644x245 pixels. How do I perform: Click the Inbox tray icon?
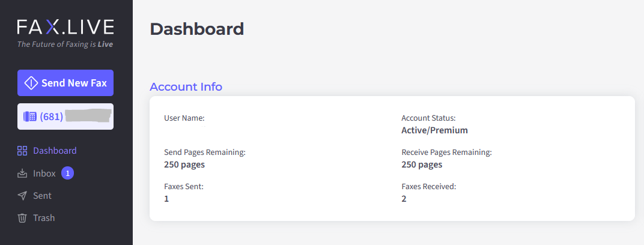[x=22, y=174]
